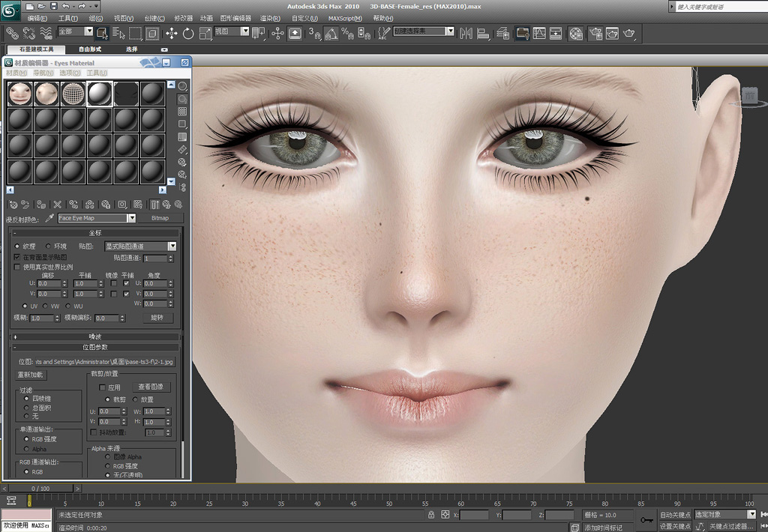Select the Move transform tool
This screenshot has width=768, height=532.
(171, 33)
